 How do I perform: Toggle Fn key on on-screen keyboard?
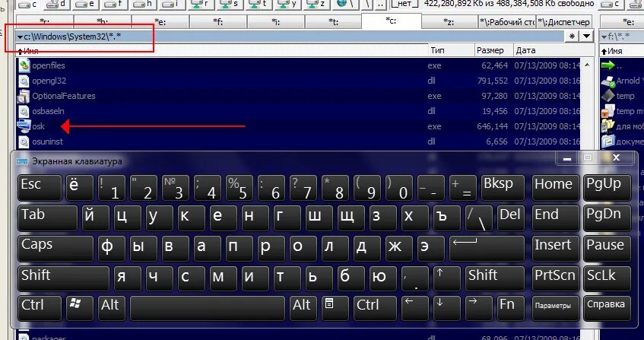[511, 308]
